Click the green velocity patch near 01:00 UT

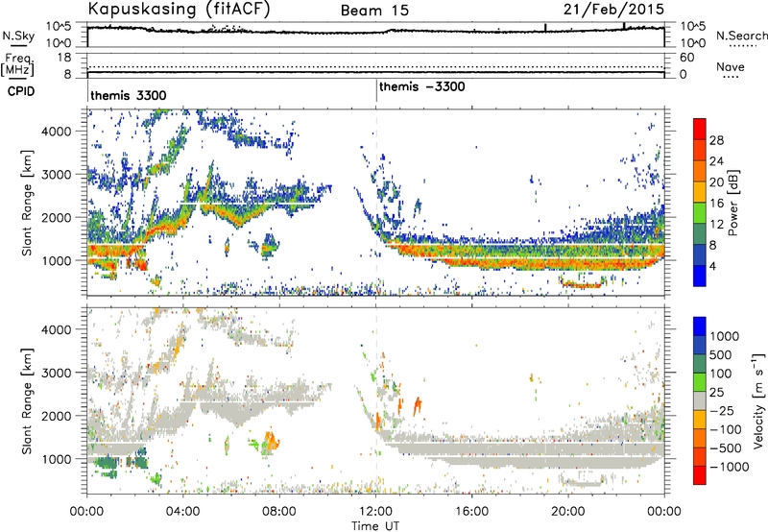click(x=107, y=464)
